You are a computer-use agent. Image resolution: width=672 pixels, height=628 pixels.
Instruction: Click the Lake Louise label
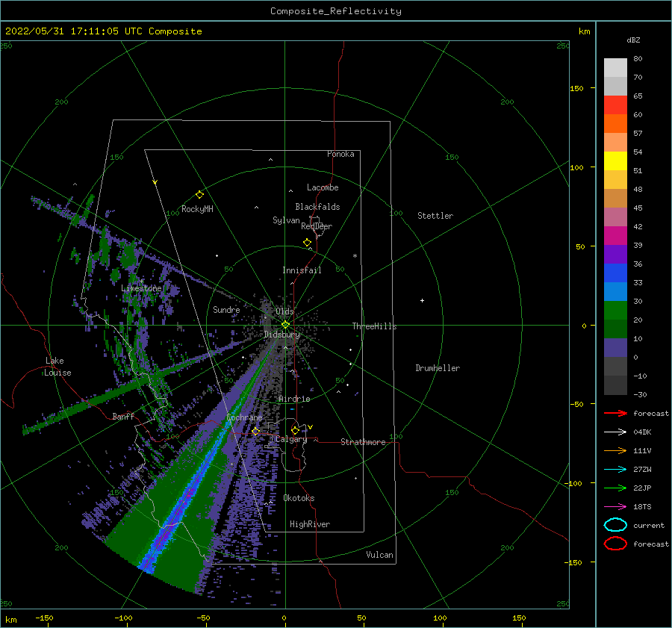tap(57, 367)
